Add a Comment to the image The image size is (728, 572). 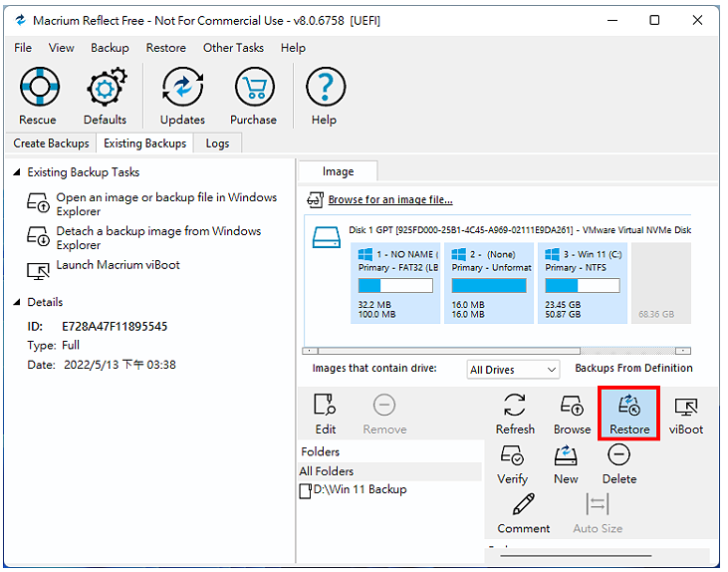[523, 514]
